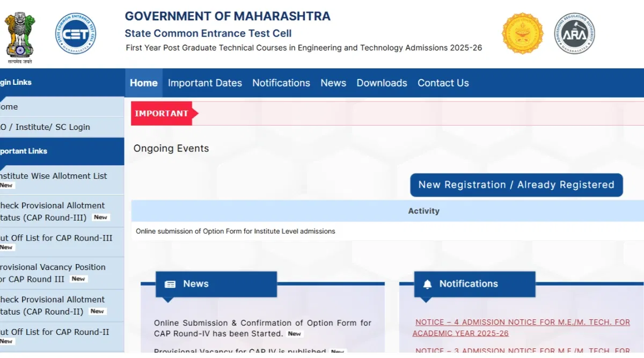Click the Ongoing Events heading
The height and width of the screenshot is (358, 644).
(x=171, y=149)
